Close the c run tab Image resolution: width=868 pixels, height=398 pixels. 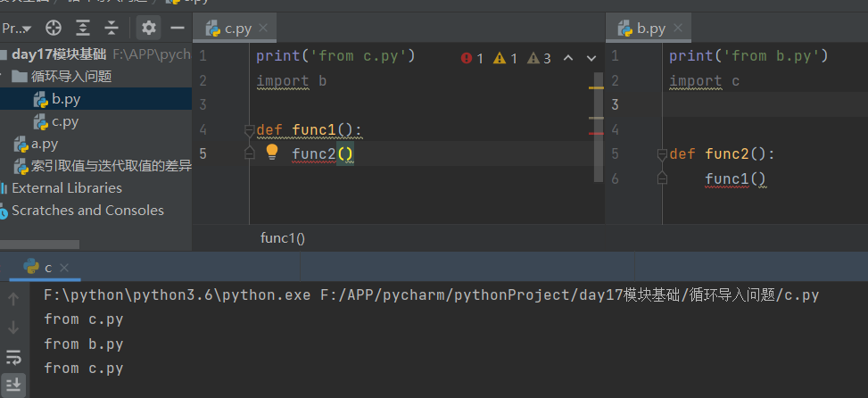[x=64, y=268]
